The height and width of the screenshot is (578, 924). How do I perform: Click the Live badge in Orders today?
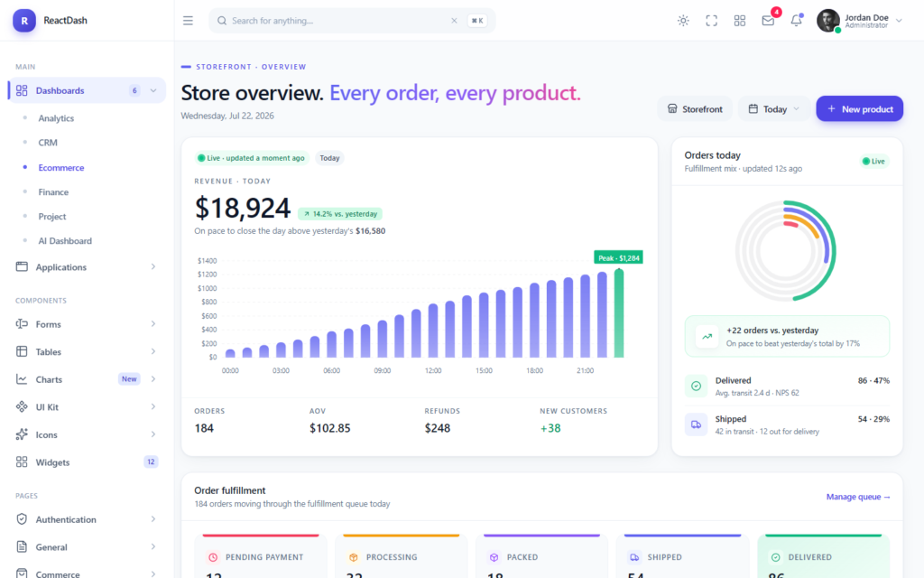[x=873, y=161]
